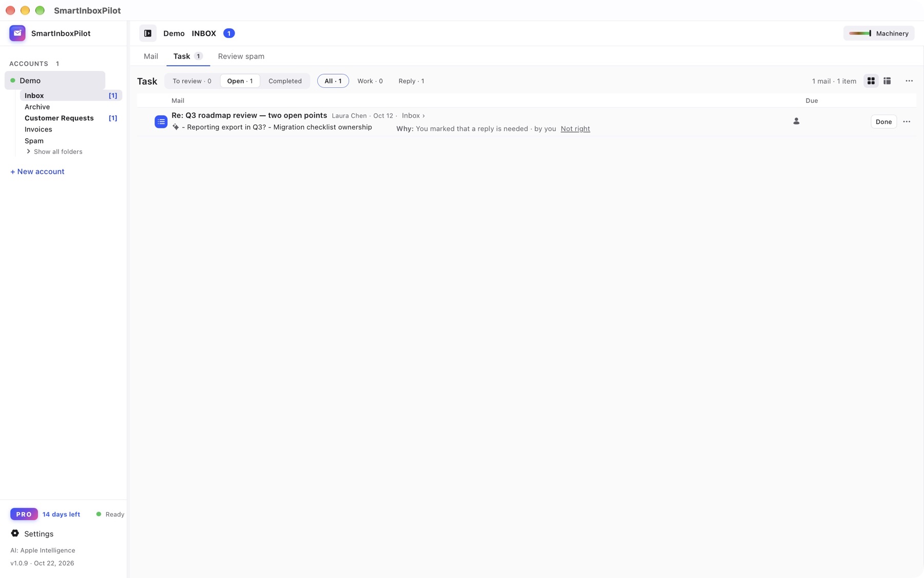Click the assignee person icon
924x578 pixels.
[796, 121]
